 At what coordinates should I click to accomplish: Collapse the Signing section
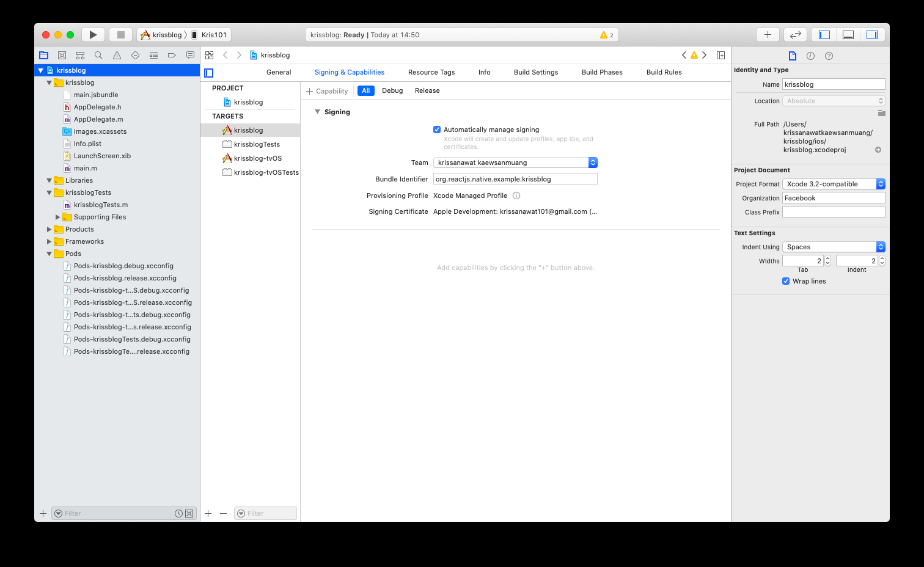317,112
